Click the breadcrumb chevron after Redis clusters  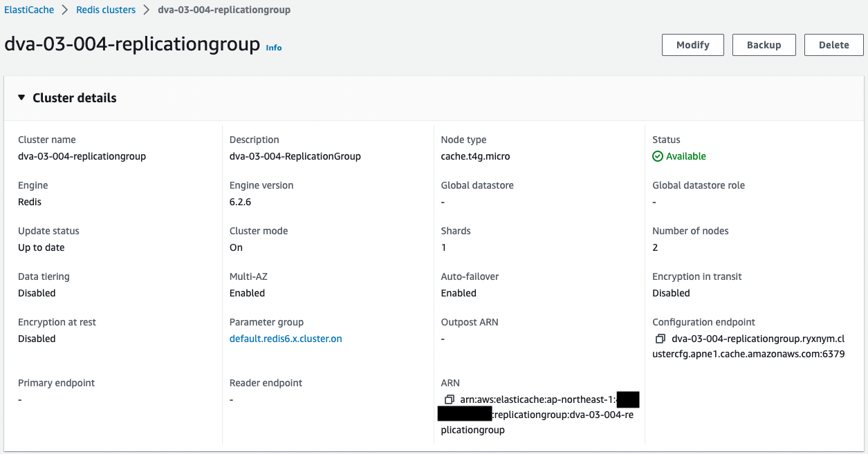pos(147,10)
